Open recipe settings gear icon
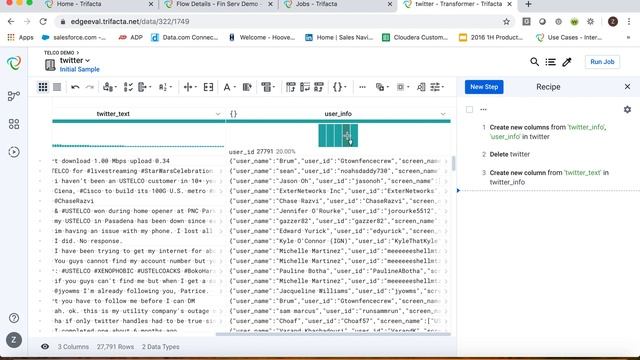The image size is (640, 360). click(627, 109)
